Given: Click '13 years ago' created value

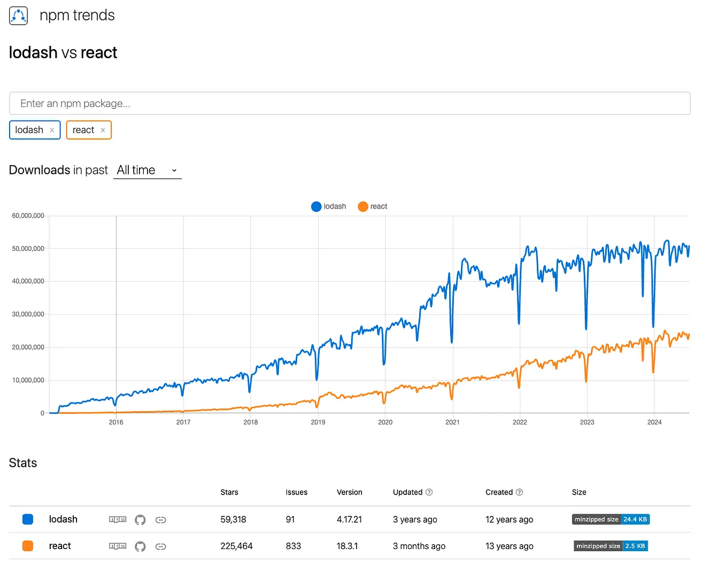Looking at the screenshot, I should 509,546.
